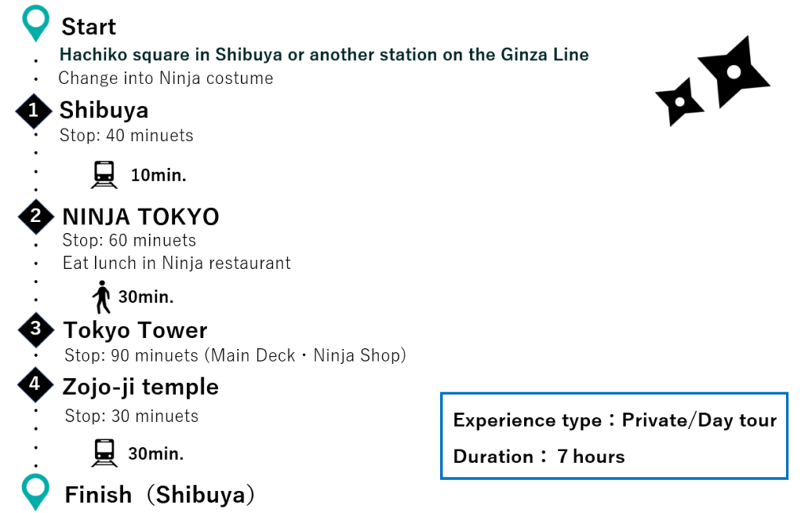Click the Shibuya stop heading

[x=104, y=110]
